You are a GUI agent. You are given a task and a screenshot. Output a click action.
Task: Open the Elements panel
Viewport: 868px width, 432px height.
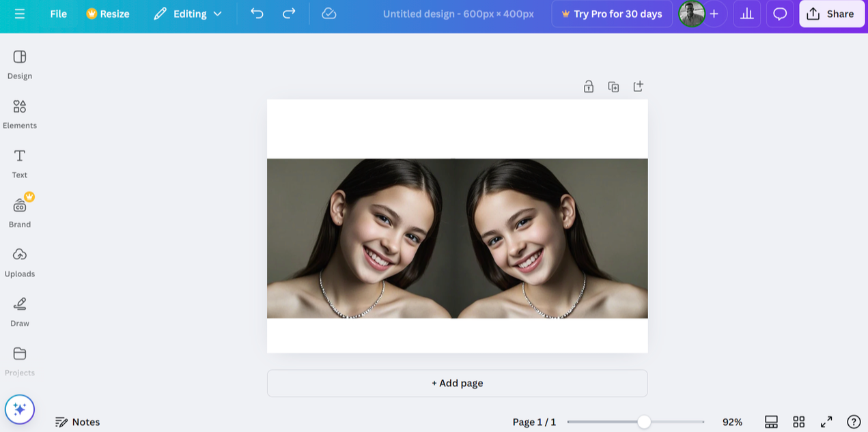[x=20, y=114]
